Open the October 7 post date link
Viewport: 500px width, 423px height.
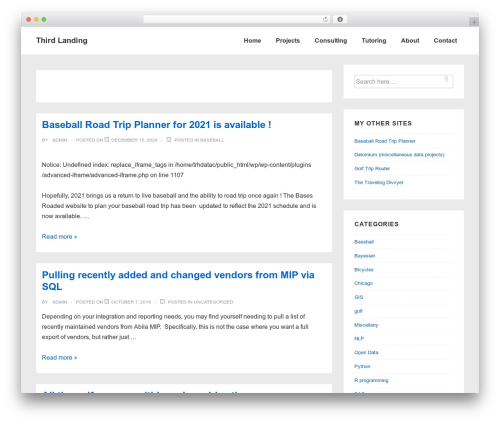click(x=131, y=302)
